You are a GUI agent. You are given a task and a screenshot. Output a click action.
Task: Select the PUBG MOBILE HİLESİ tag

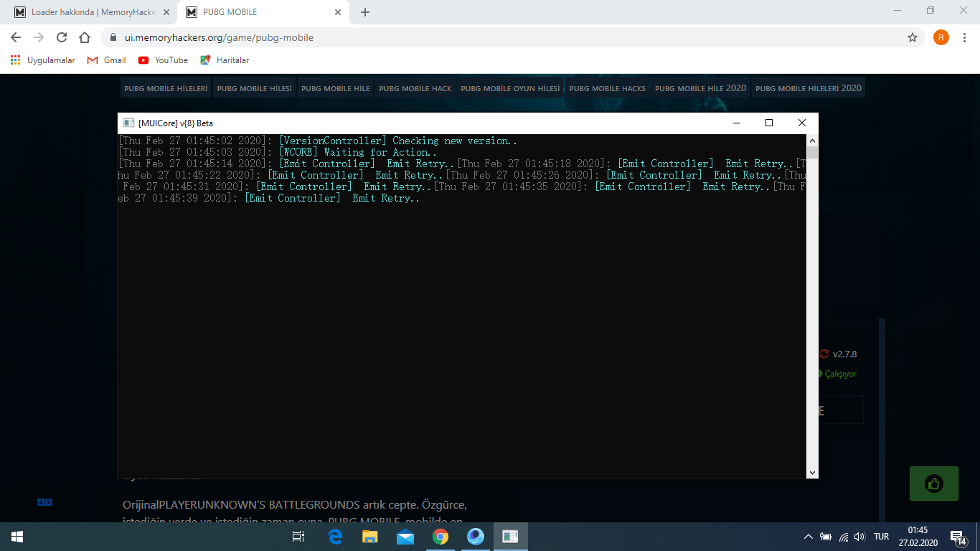[x=254, y=88]
